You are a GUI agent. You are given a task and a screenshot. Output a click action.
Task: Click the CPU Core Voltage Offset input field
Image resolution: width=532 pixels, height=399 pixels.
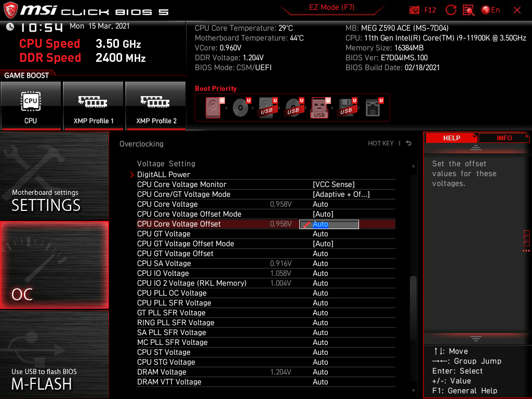(329, 224)
